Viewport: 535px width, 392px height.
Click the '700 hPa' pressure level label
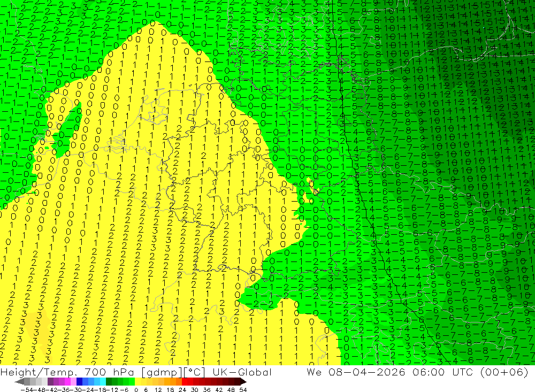[x=110, y=372]
